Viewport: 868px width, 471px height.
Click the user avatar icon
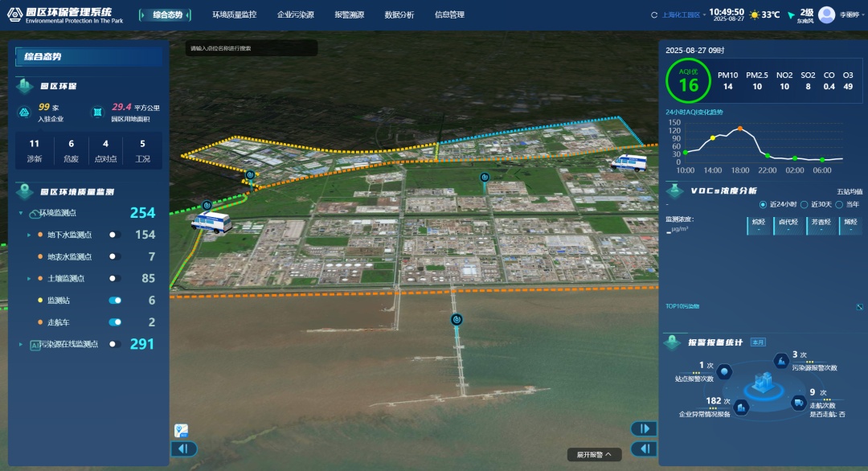point(826,14)
